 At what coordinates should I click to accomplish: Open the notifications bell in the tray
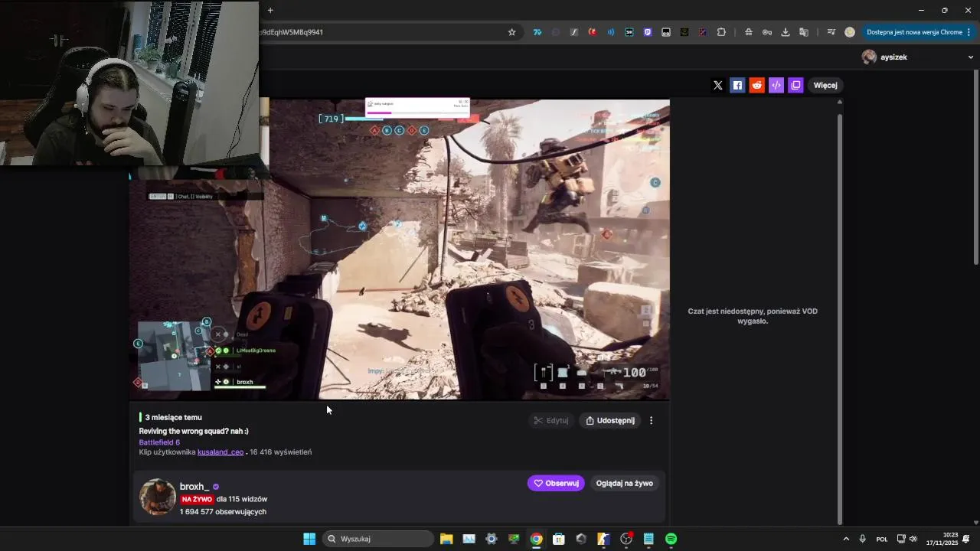966,539
